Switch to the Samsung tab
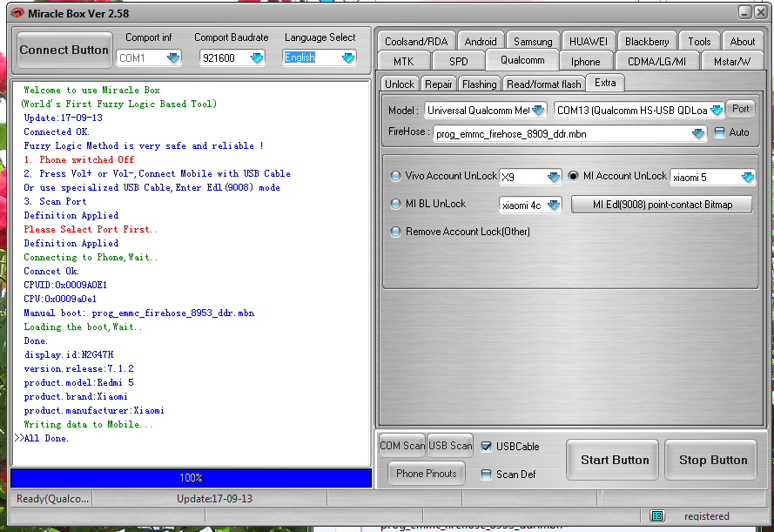Viewport: 774px width, 532px height. [533, 42]
